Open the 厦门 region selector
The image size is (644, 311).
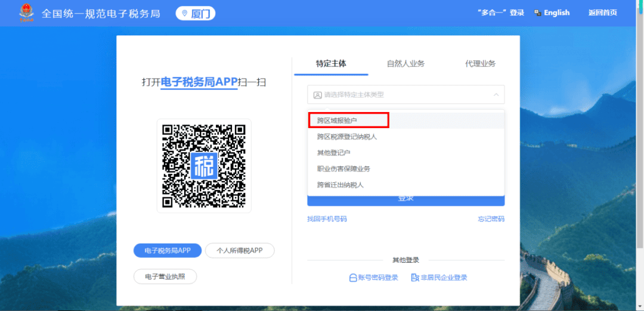coord(196,13)
